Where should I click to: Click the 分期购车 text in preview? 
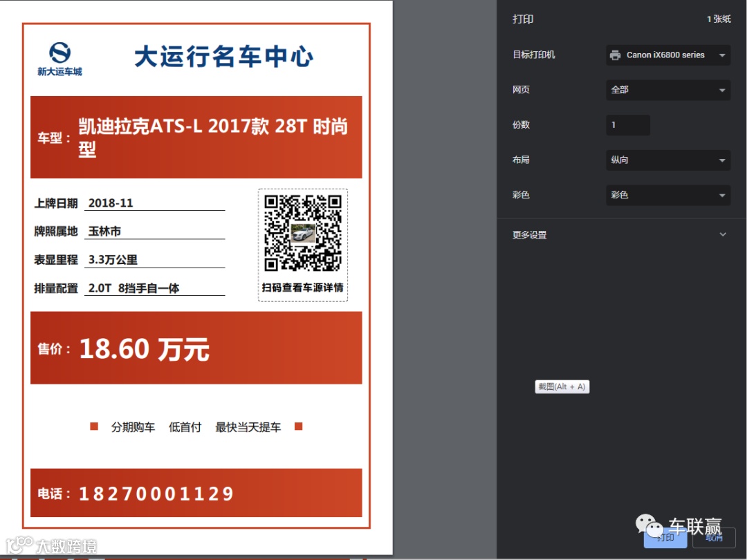tap(133, 427)
